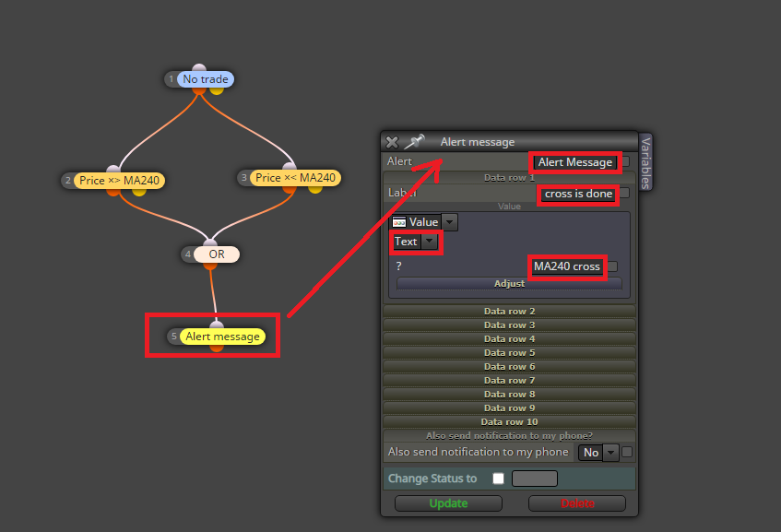Screen dimensions: 781x532
Task: Expand Data row 9
Action: click(509, 408)
